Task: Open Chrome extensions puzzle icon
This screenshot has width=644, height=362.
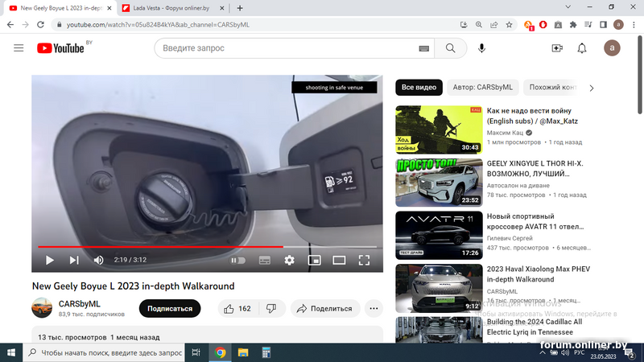Action: tap(573, 25)
